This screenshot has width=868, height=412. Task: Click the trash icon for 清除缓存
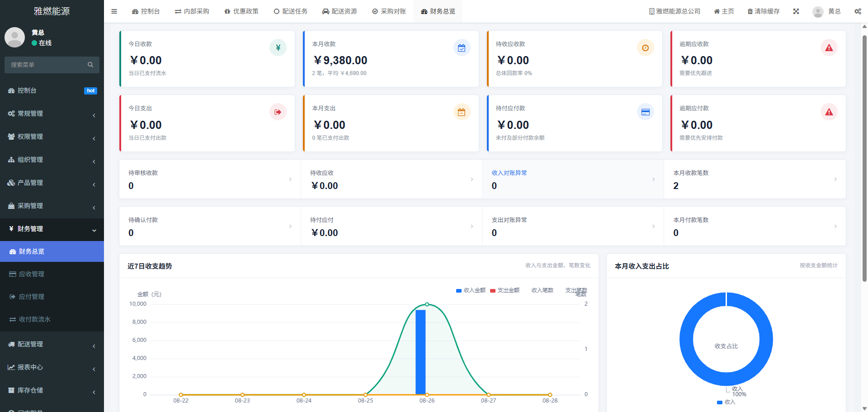tap(750, 11)
